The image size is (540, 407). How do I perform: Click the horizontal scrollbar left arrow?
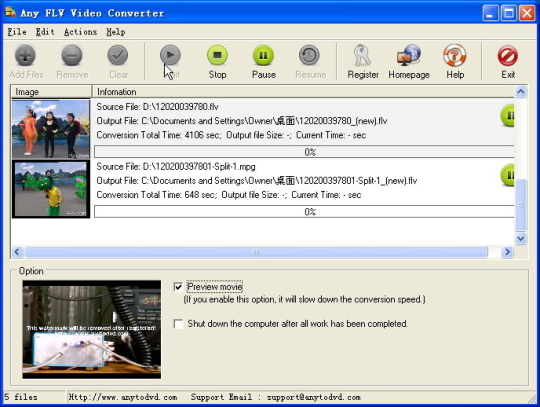click(x=17, y=252)
